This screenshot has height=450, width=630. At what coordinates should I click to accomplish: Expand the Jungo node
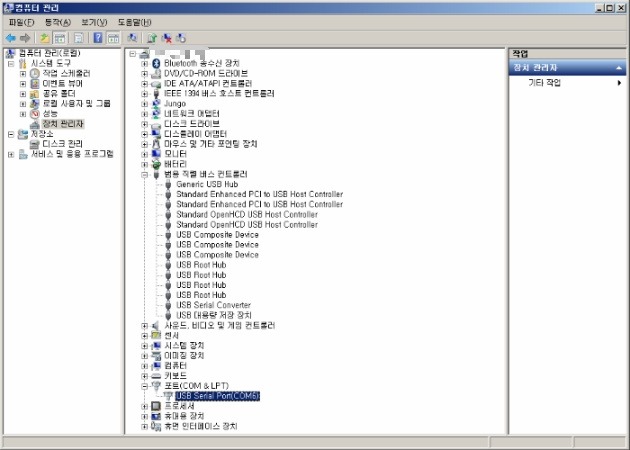coord(144,104)
